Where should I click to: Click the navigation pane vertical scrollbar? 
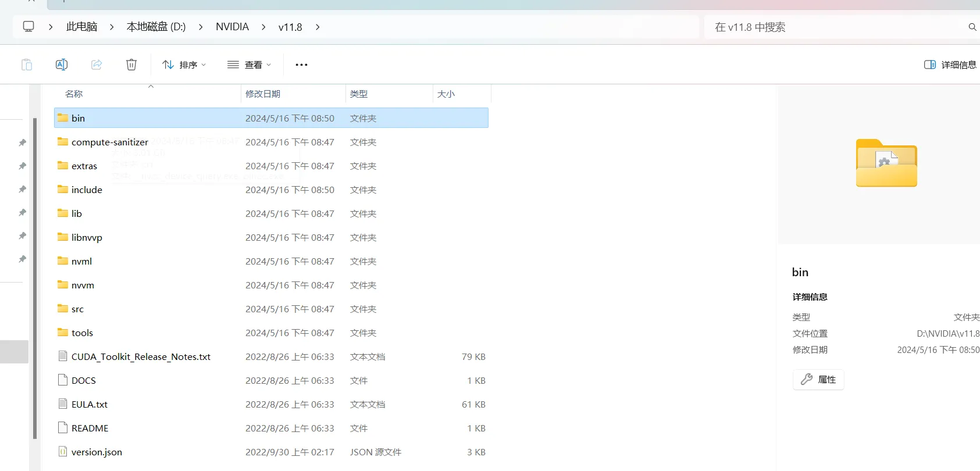coord(35,278)
